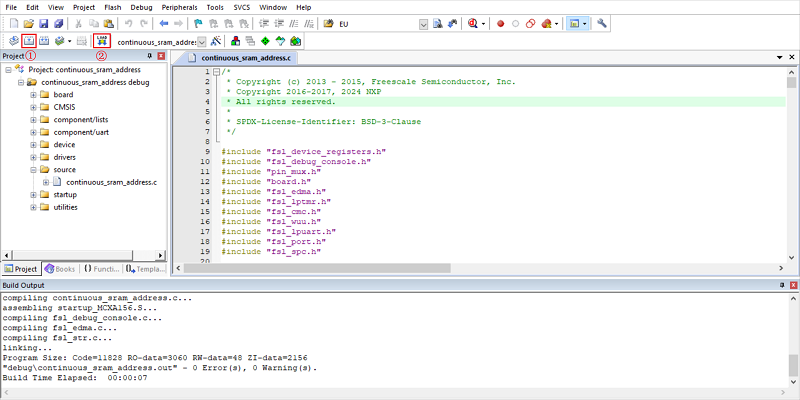
Task: Collapse the comment block fold on line 1
Action: click(x=216, y=72)
